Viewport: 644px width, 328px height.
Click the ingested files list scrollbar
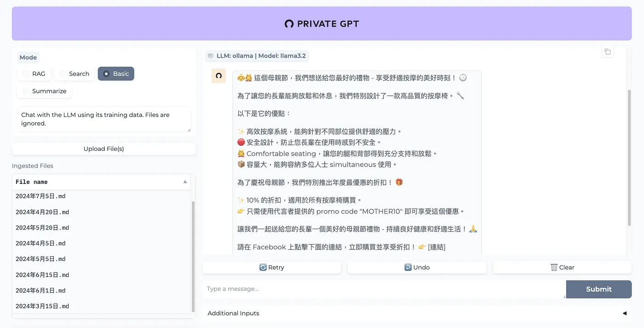[193, 256]
